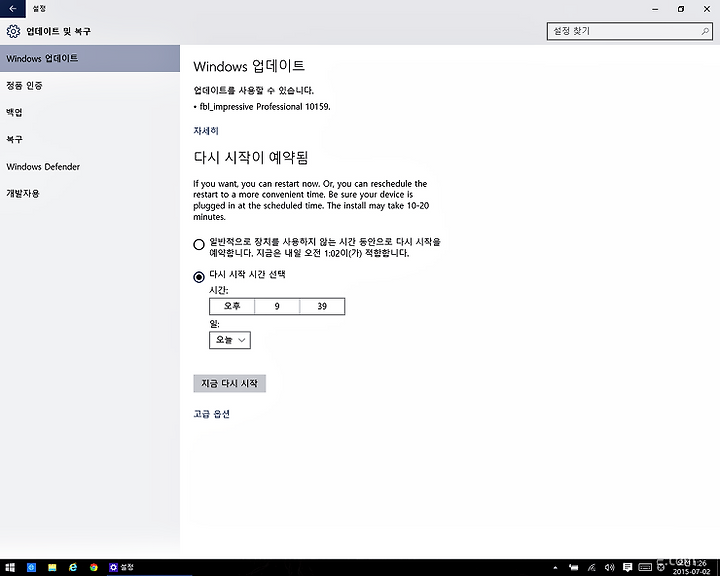This screenshot has height=576, width=720.
Task: Open Windows Defender in the sidebar
Action: tap(90, 167)
